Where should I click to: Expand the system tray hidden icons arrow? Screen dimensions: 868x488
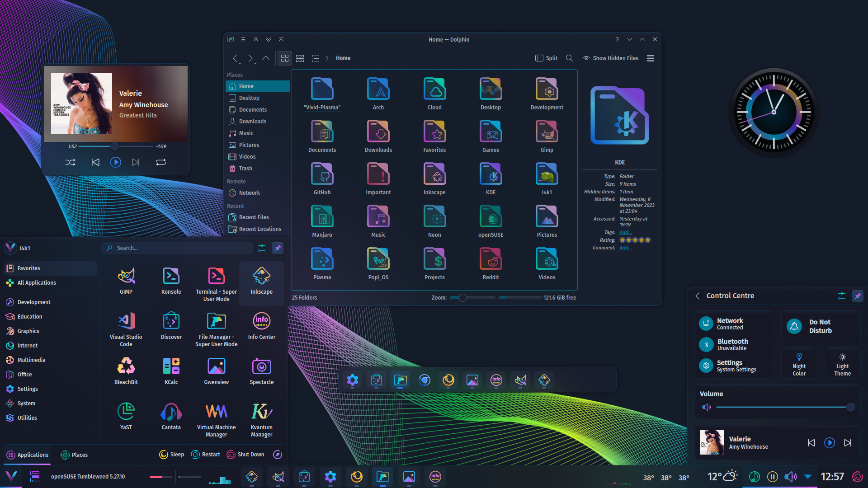[808, 476]
